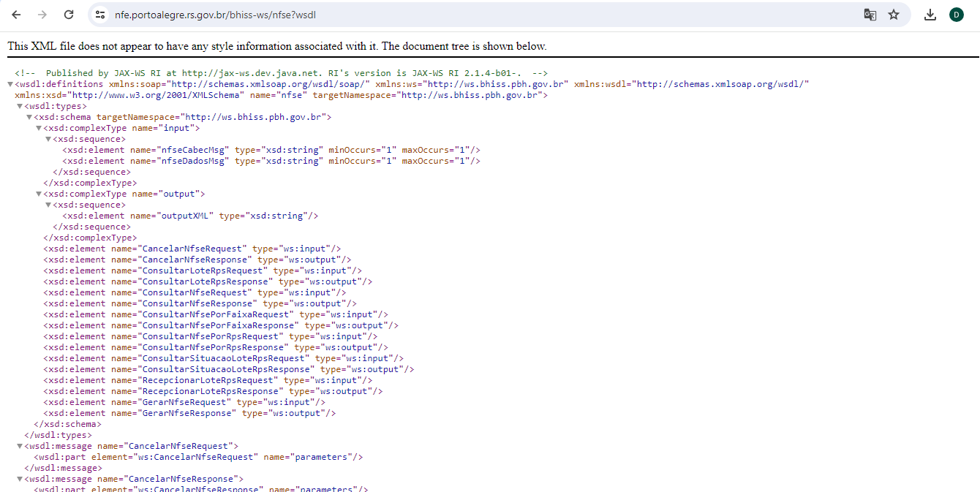Collapse the xsd:sequence containing nfseCabecMsg
The height and width of the screenshot is (492, 980).
point(48,139)
